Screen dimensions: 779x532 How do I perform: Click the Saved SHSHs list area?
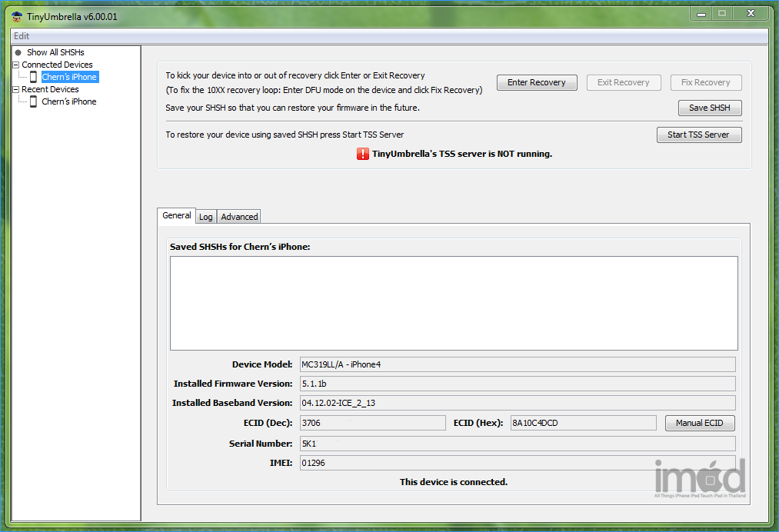(454, 303)
